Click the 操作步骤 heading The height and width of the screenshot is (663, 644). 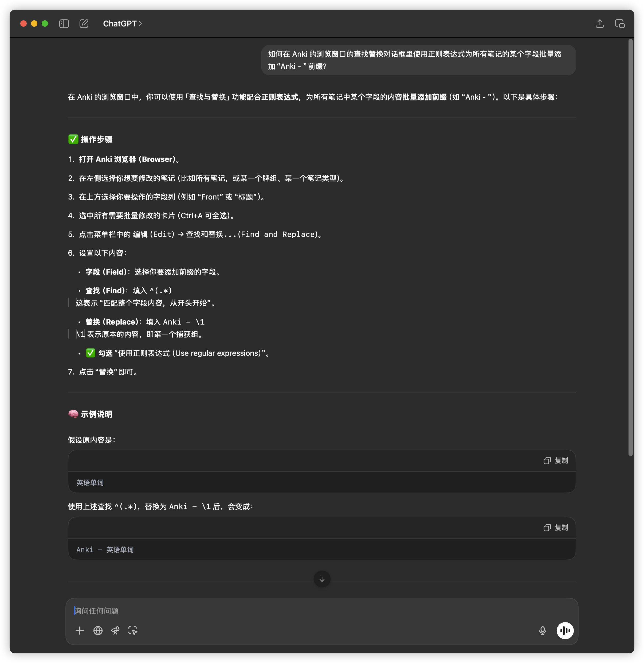(90, 139)
